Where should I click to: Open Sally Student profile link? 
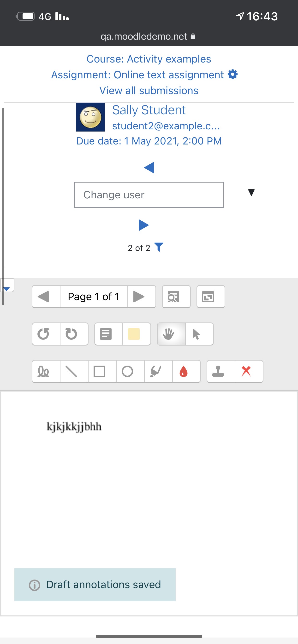click(149, 110)
